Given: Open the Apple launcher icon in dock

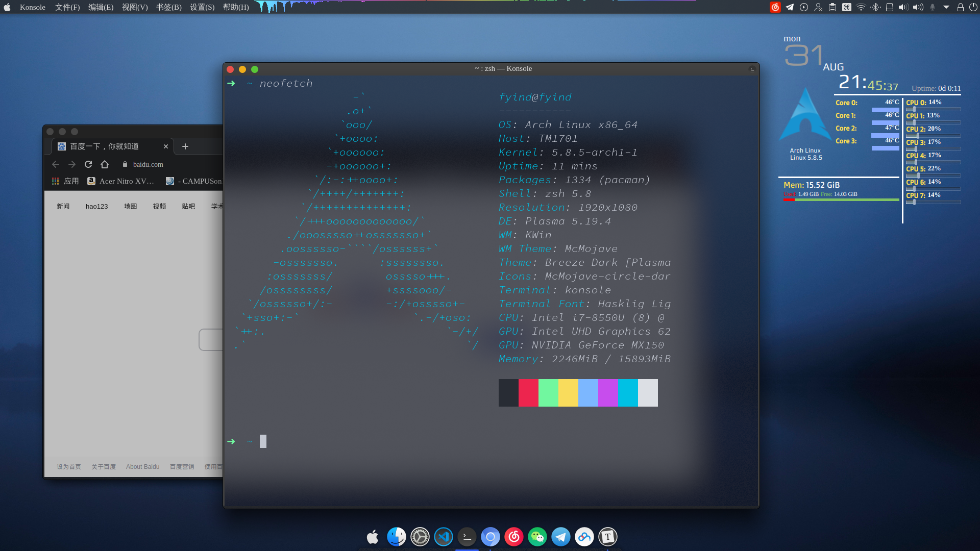Looking at the screenshot, I should 373,537.
